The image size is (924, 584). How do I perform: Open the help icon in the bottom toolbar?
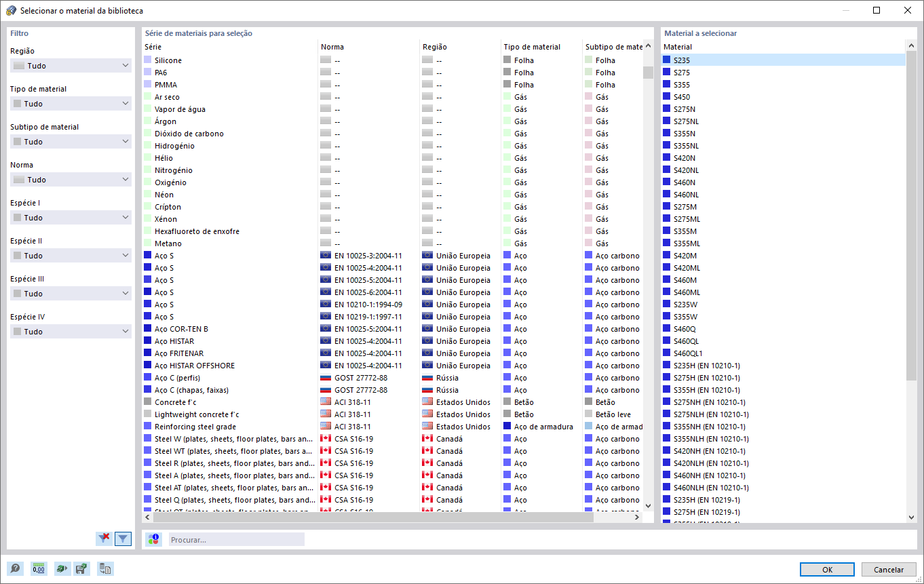tap(15, 569)
